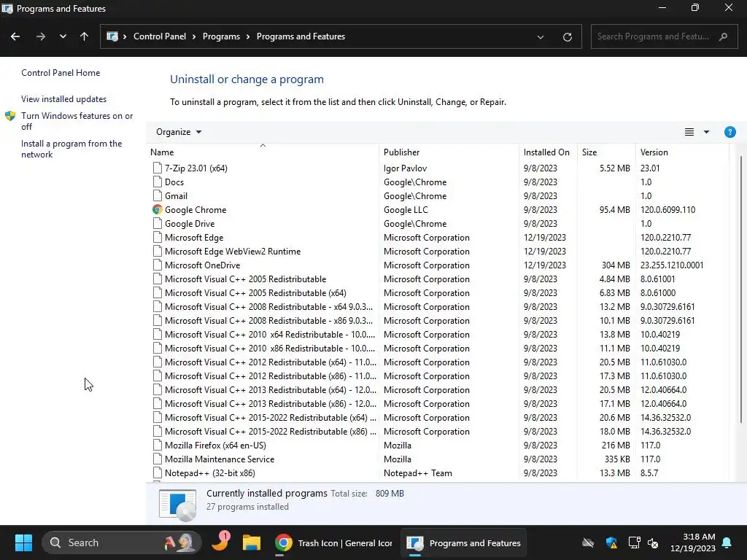747x560 pixels.
Task: Sort by Publisher column header
Action: coord(449,152)
